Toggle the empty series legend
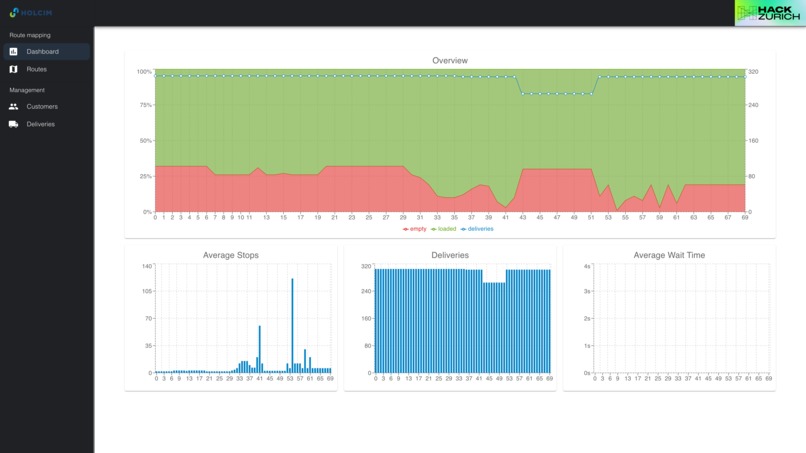 pyautogui.click(x=414, y=229)
